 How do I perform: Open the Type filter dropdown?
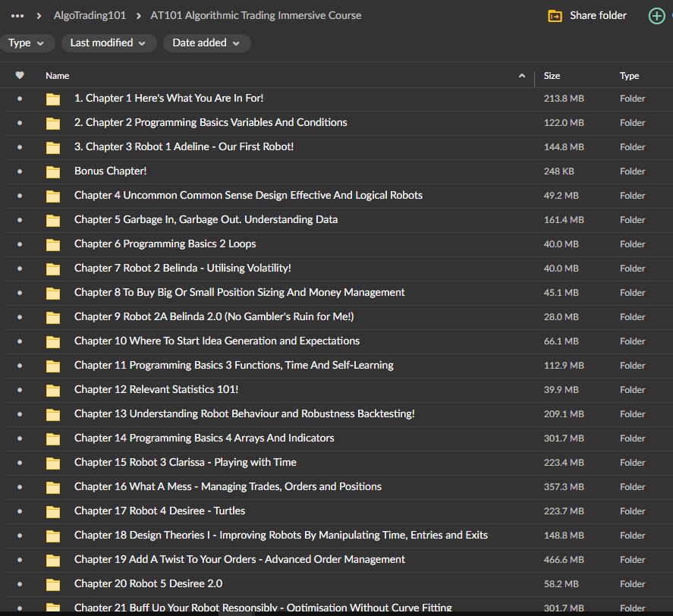pyautogui.click(x=28, y=43)
